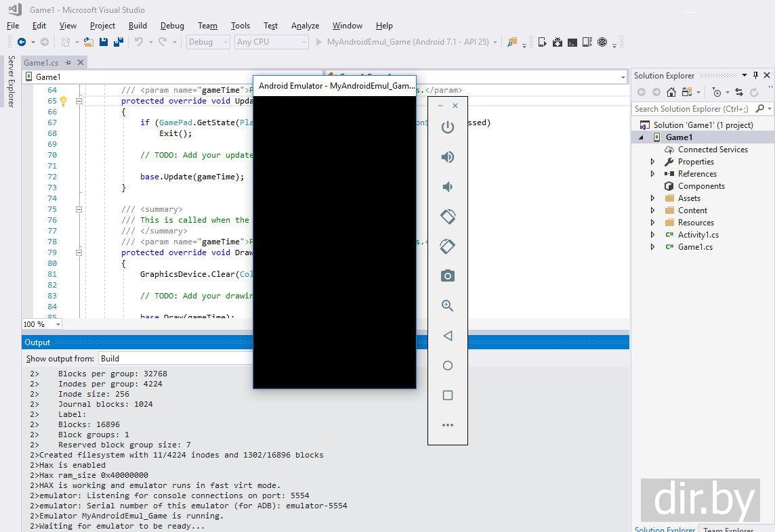Open the Debug configuration dropdown
Screen dimensions: 775x532
click(x=208, y=42)
